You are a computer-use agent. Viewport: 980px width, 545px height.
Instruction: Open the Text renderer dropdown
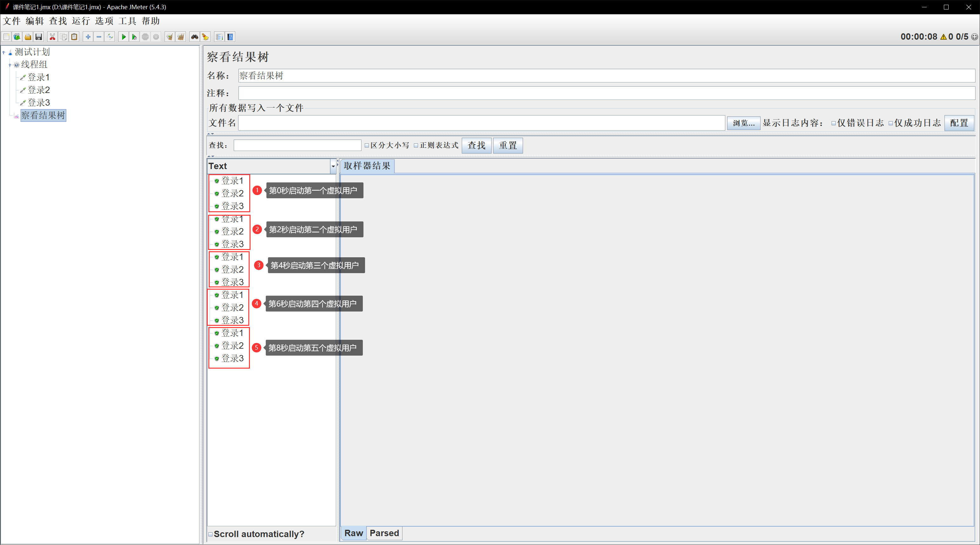pyautogui.click(x=333, y=166)
